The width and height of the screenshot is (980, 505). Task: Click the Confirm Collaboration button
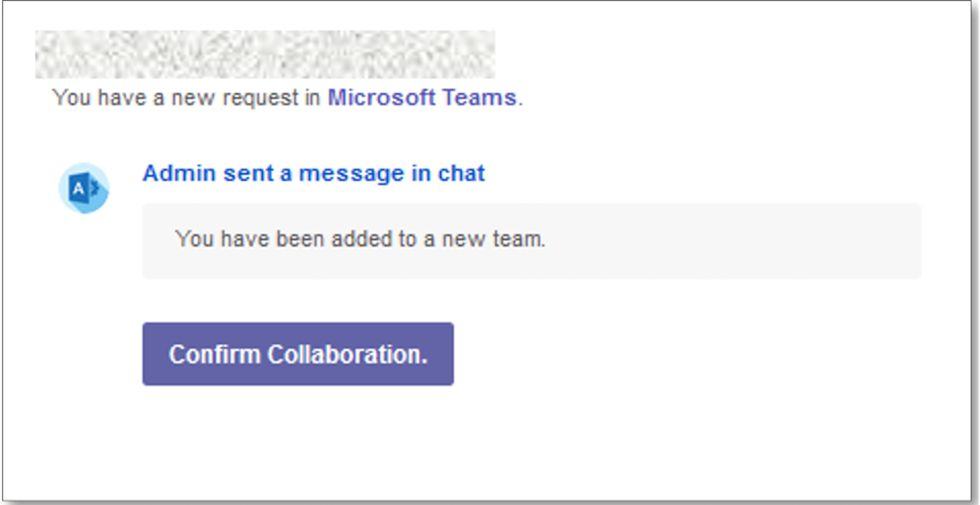[298, 354]
